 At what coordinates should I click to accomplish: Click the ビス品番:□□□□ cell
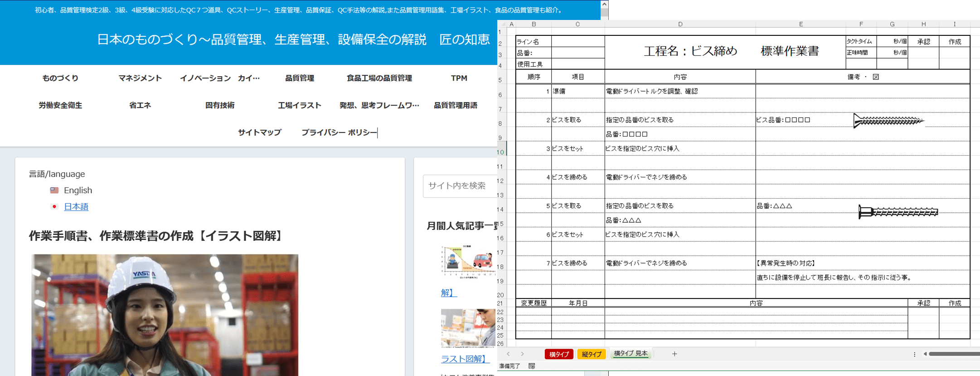[x=801, y=120]
